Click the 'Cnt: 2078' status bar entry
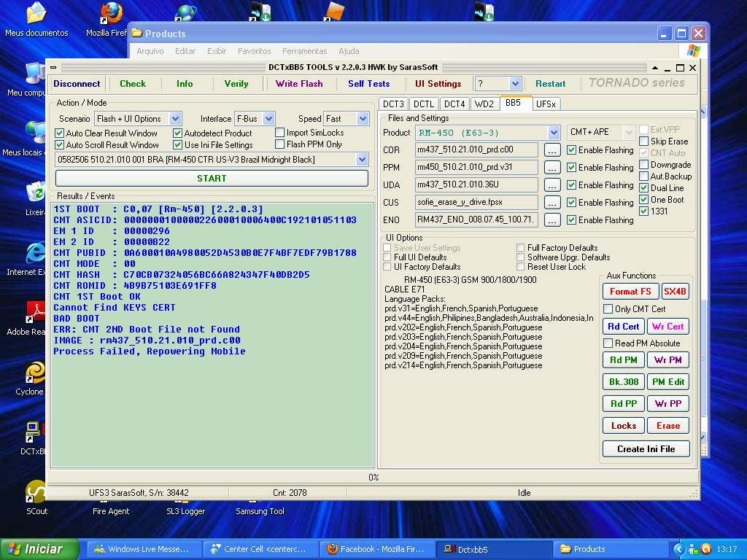747x560 pixels. pos(290,493)
